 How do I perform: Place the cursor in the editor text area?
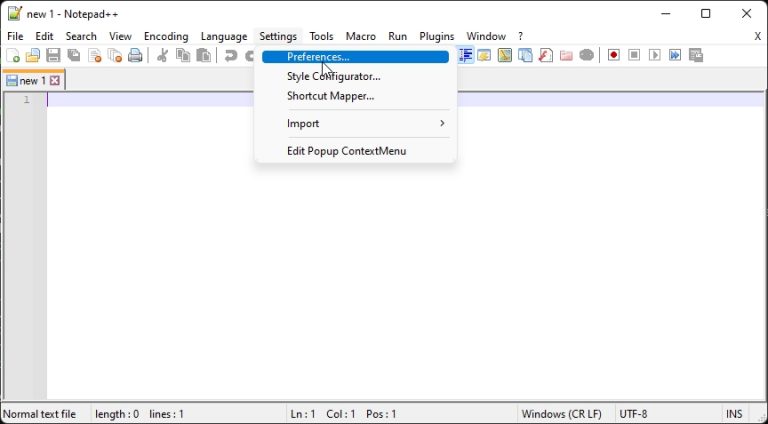(405, 245)
